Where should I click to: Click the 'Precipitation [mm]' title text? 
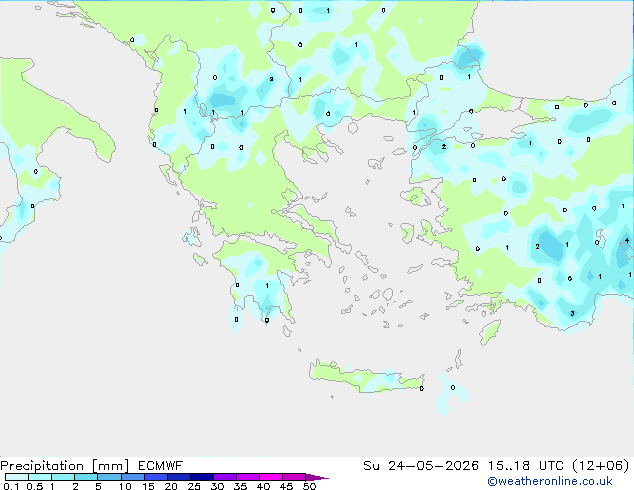pos(65,466)
